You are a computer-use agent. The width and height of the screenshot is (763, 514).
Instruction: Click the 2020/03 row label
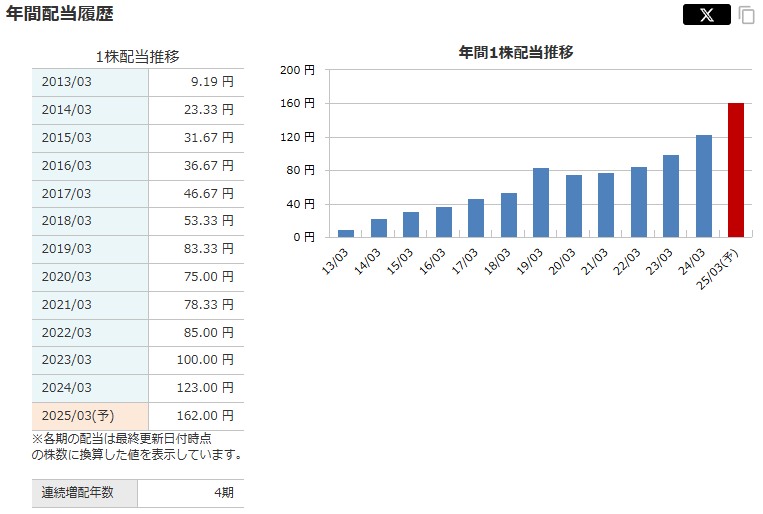click(x=90, y=276)
